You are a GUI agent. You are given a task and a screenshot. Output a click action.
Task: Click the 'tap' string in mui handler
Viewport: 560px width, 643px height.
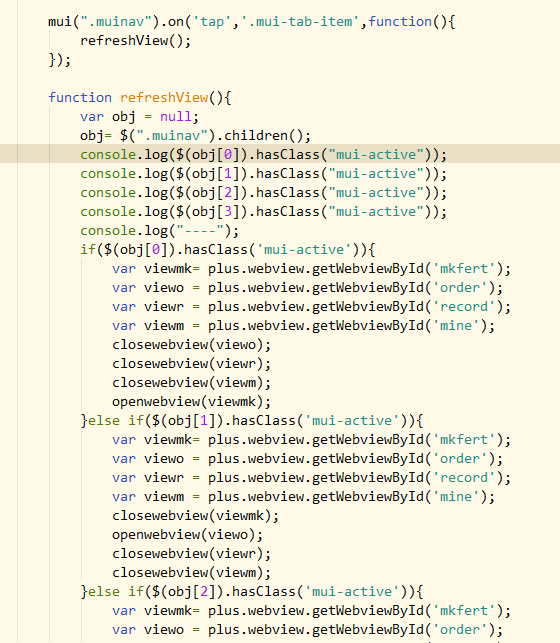point(212,21)
